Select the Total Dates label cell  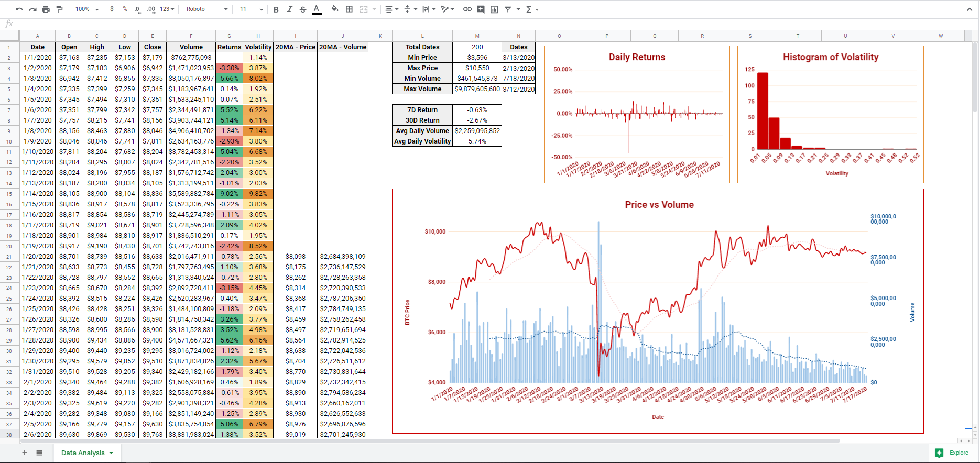click(x=422, y=47)
